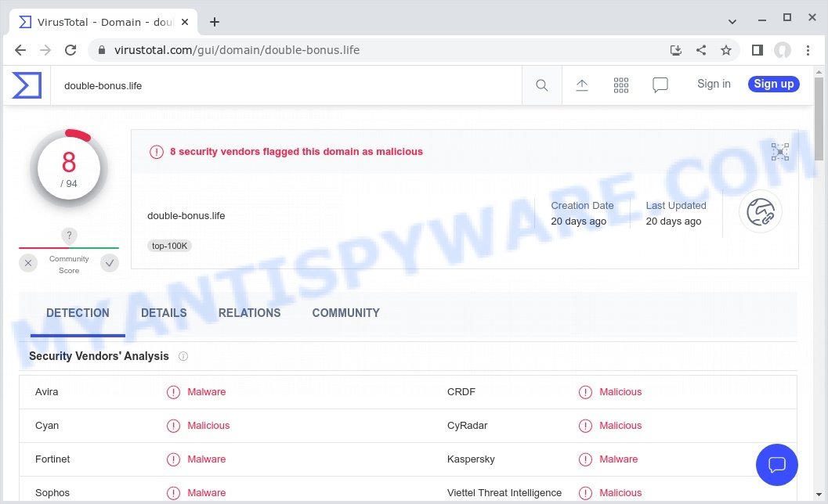Screen dimensions: 828x504
Task: Click the share page icon
Action: [701, 50]
